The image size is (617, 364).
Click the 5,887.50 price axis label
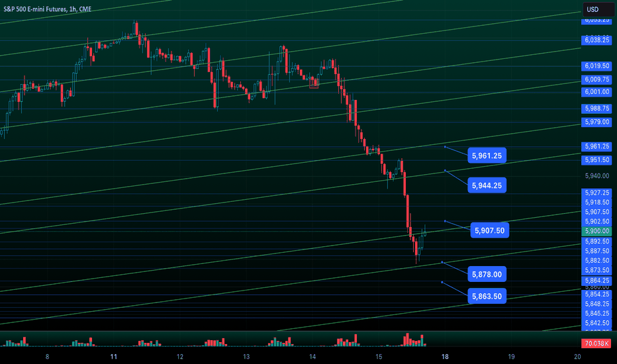pos(596,251)
